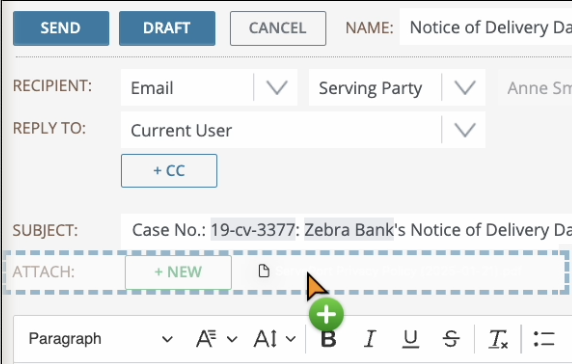Viewport: 572px width, 364px height.
Task: Expand the Email recipient type dropdown
Action: coord(277,88)
